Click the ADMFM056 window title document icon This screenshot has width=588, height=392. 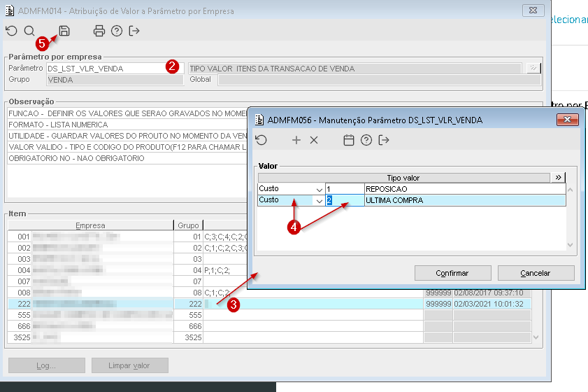pos(259,120)
